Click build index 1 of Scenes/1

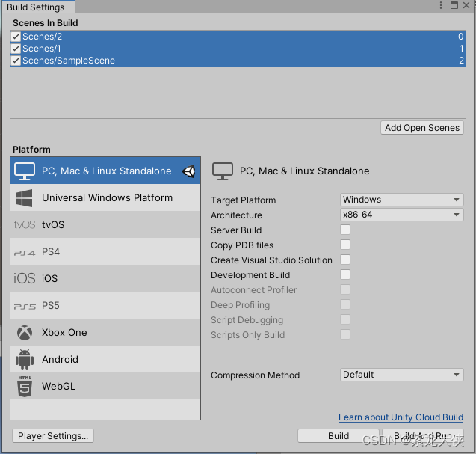coord(461,49)
